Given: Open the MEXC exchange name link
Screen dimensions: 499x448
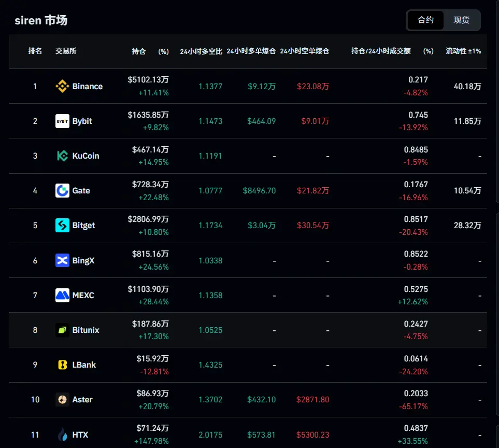Looking at the screenshot, I should [83, 295].
